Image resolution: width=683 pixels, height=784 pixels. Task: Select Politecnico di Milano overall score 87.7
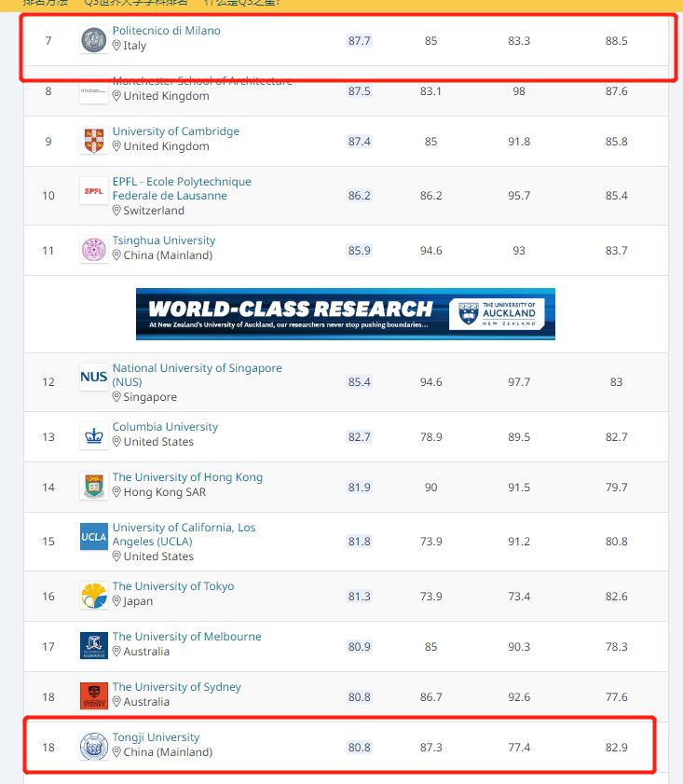pos(360,40)
